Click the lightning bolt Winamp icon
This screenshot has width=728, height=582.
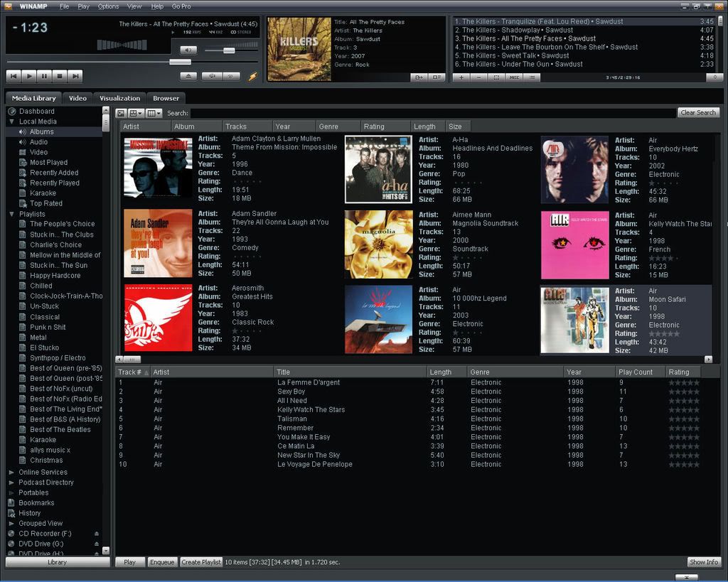point(252,76)
